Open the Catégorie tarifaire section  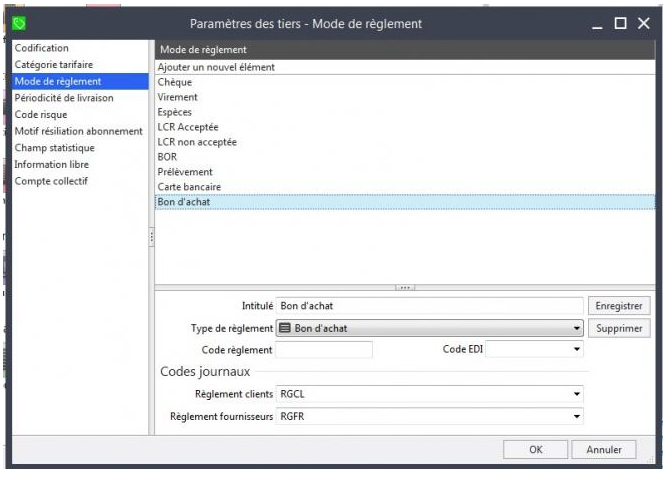[53, 64]
